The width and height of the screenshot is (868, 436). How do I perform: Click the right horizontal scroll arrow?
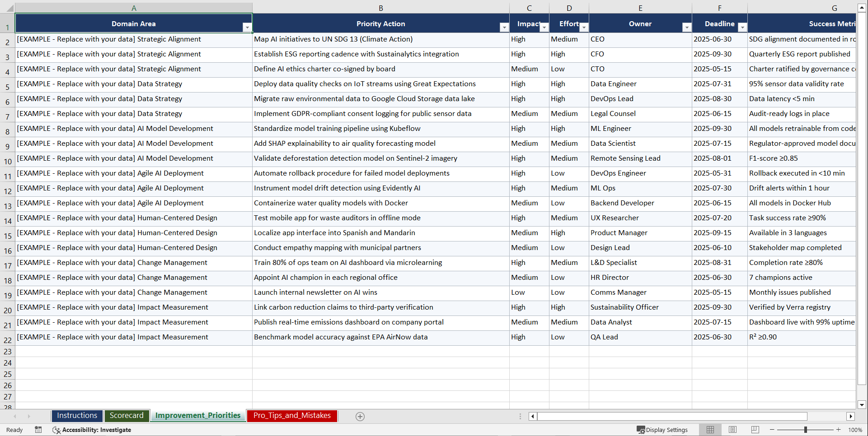851,416
